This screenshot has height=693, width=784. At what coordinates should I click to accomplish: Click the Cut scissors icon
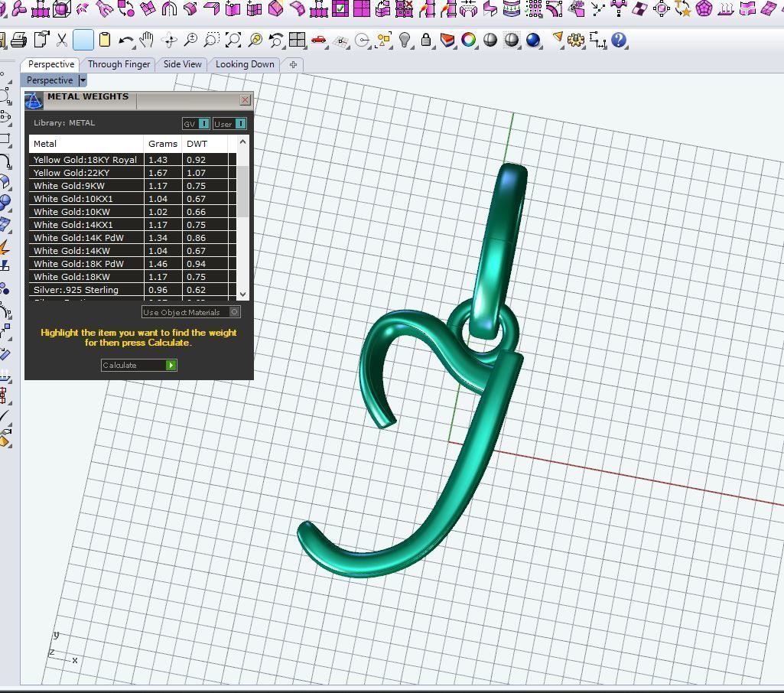pos(62,40)
